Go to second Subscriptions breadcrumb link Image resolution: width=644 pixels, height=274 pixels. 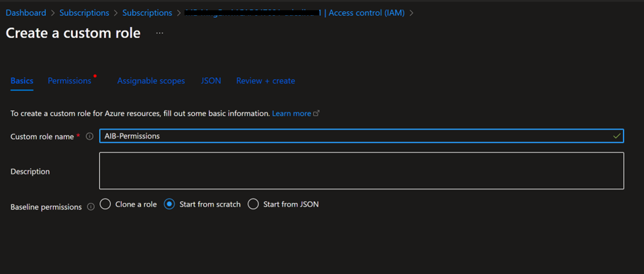pyautogui.click(x=147, y=13)
